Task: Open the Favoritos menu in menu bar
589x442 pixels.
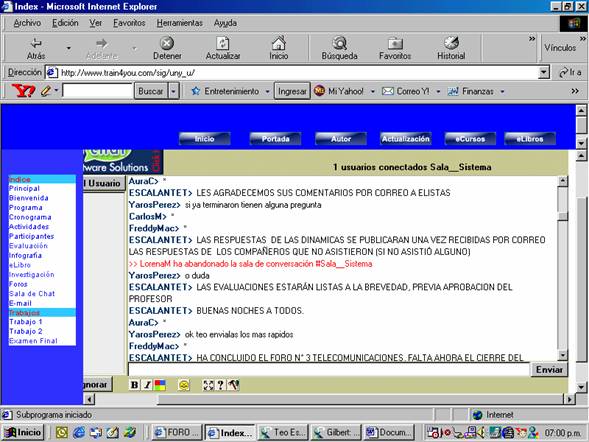Action: 129,23
